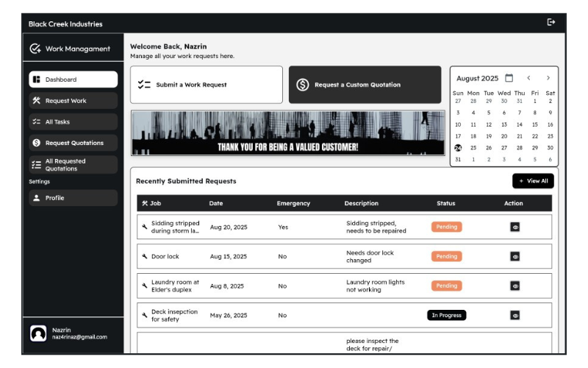
Task: Click wrench icon in Laundry room row
Action: pyautogui.click(x=144, y=286)
